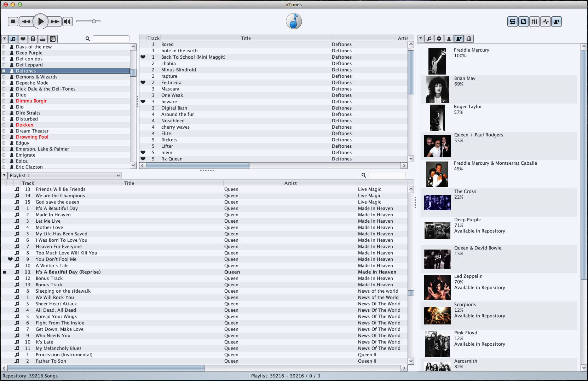The width and height of the screenshot is (588, 381).
Task: Click the magnifier icon beside navigator search
Action: 88,39
